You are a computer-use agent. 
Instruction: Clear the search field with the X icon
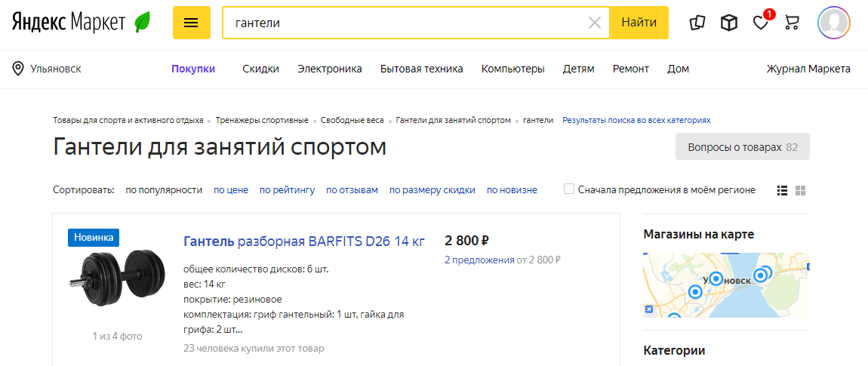[595, 23]
